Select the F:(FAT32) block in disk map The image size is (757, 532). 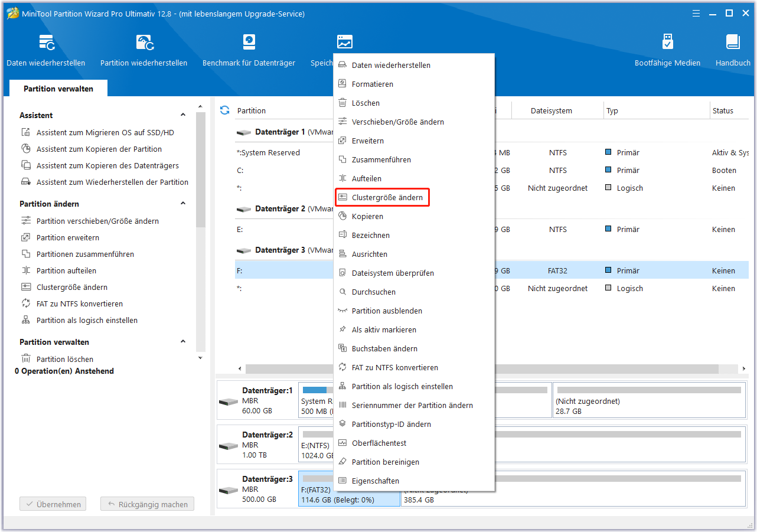[x=349, y=488]
